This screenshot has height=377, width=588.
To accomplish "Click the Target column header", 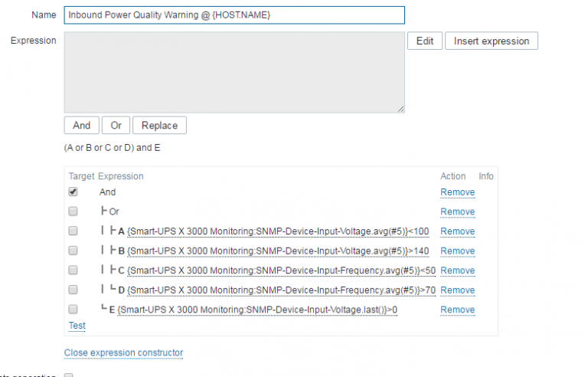I will [x=81, y=176].
